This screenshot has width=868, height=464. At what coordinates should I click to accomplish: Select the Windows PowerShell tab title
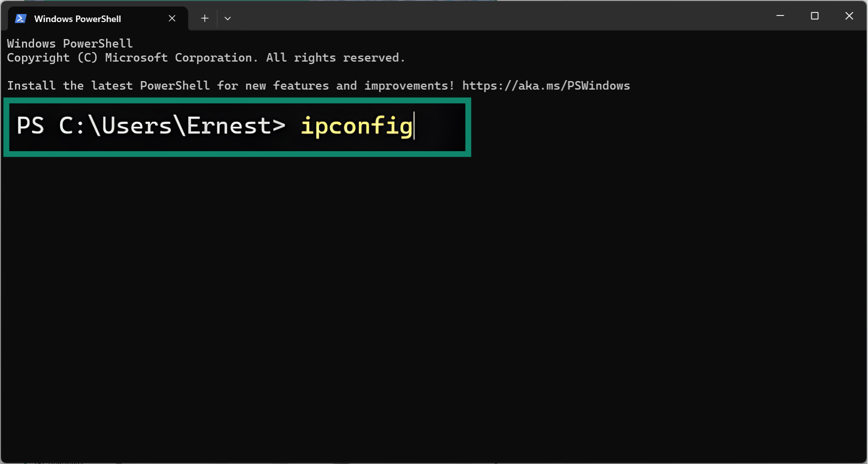pyautogui.click(x=78, y=19)
